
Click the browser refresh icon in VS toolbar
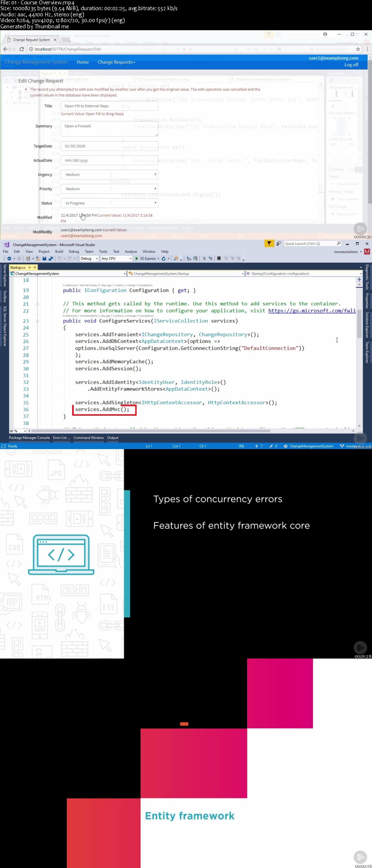coord(164,259)
